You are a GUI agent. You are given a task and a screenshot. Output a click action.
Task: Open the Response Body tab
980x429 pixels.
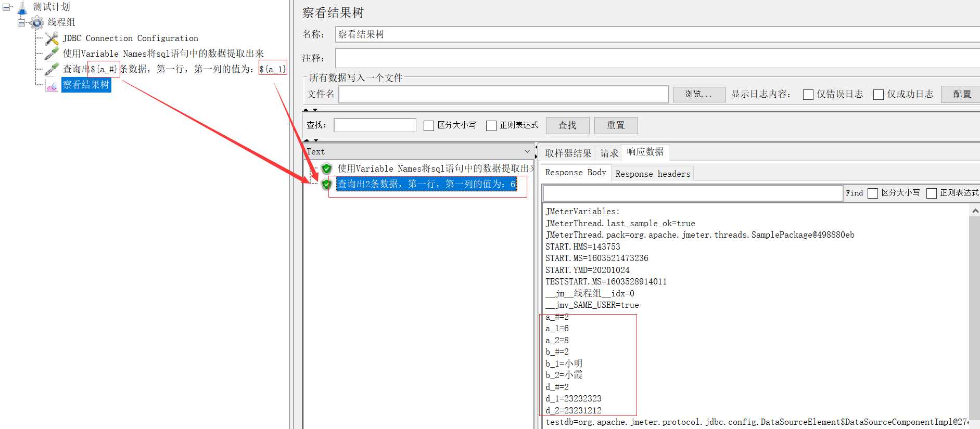(575, 172)
